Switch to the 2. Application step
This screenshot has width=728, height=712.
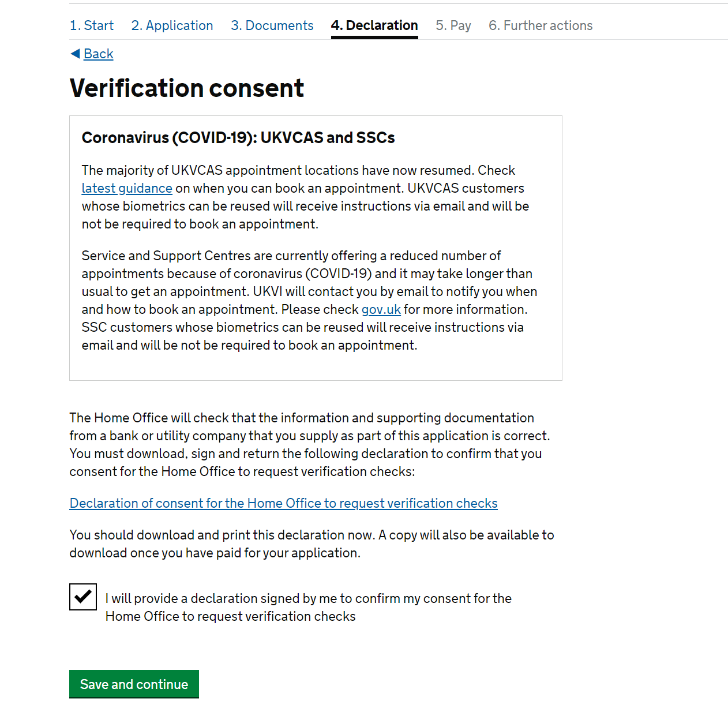click(172, 25)
